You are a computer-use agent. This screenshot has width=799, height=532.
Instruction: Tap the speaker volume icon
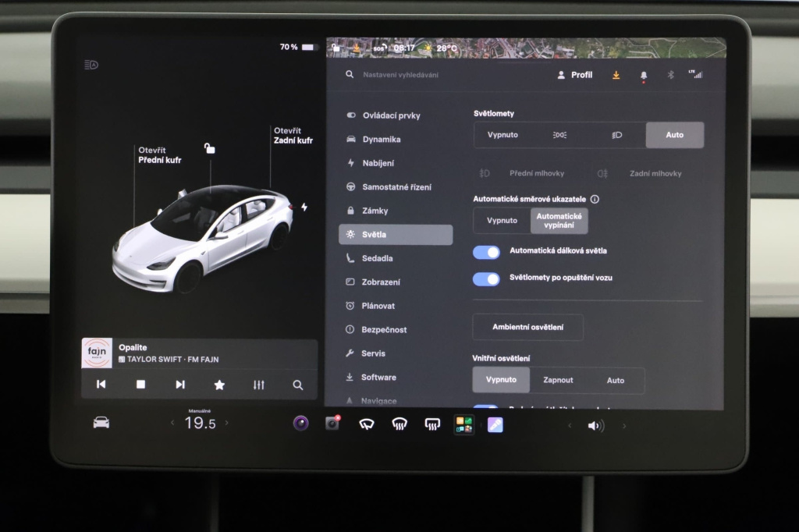pos(595,425)
